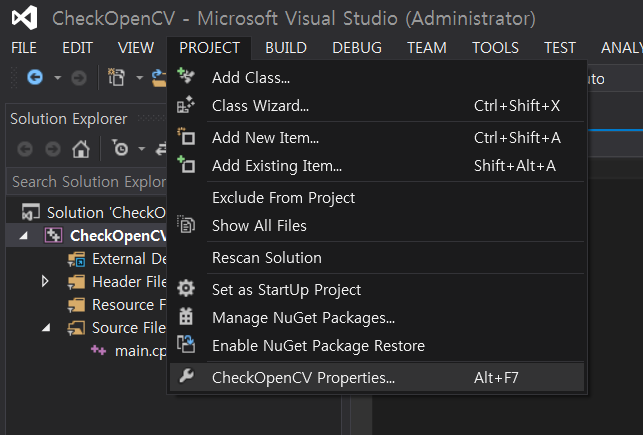Click the Add Existing Item menu icon
The height and width of the screenshot is (435, 643).
coord(186,164)
